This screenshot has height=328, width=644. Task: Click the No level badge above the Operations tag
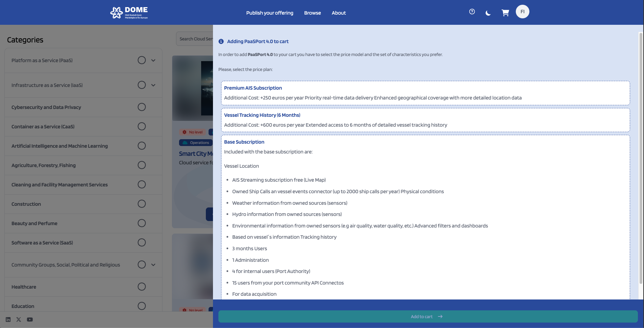point(192,132)
